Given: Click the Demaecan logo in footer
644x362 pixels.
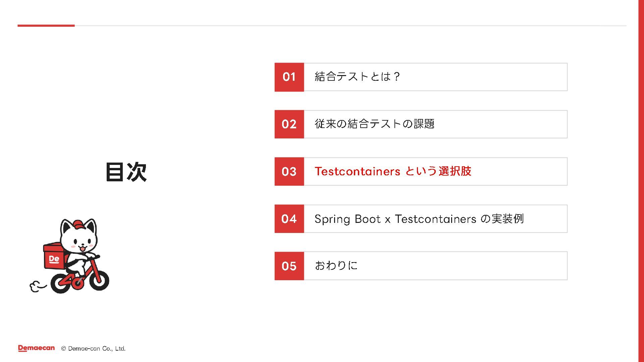Looking at the screenshot, I should (36, 348).
